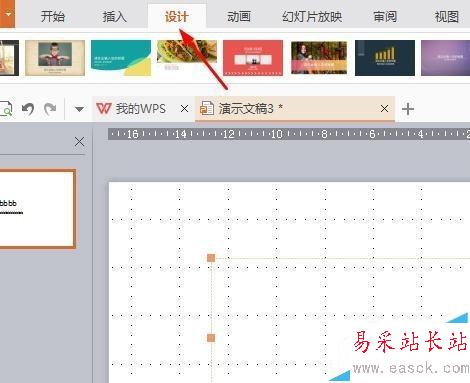Close the 演示文稿3 document tab

click(384, 108)
